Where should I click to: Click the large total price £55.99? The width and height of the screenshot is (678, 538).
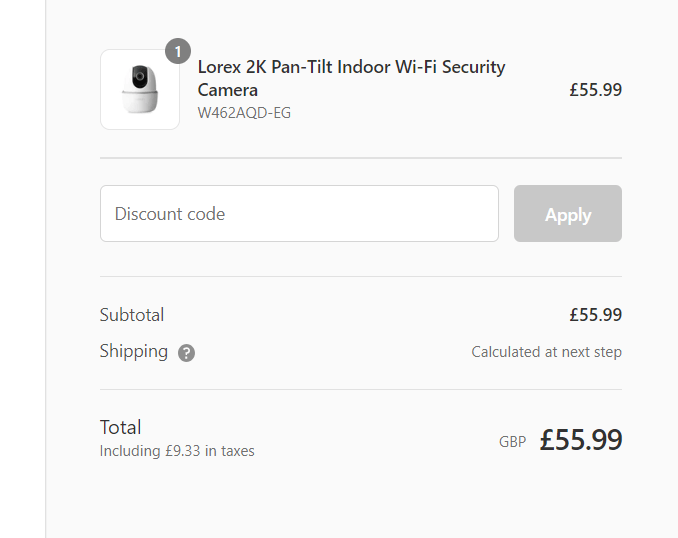pos(581,440)
